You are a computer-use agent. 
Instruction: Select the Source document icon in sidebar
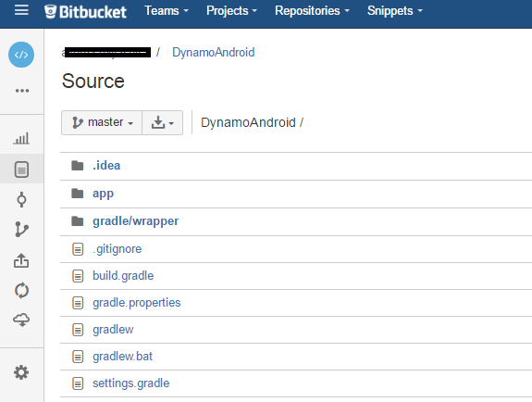[21, 170]
